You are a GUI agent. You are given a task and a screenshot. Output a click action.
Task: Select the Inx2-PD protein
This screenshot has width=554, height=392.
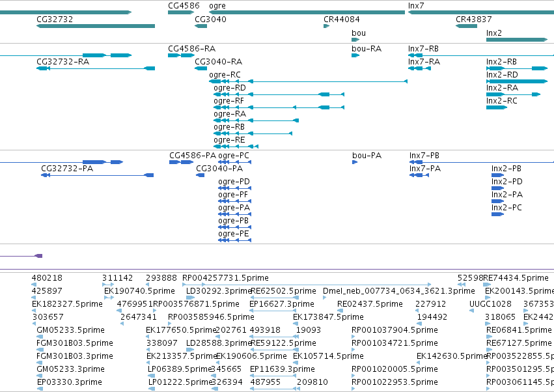[x=497, y=188]
